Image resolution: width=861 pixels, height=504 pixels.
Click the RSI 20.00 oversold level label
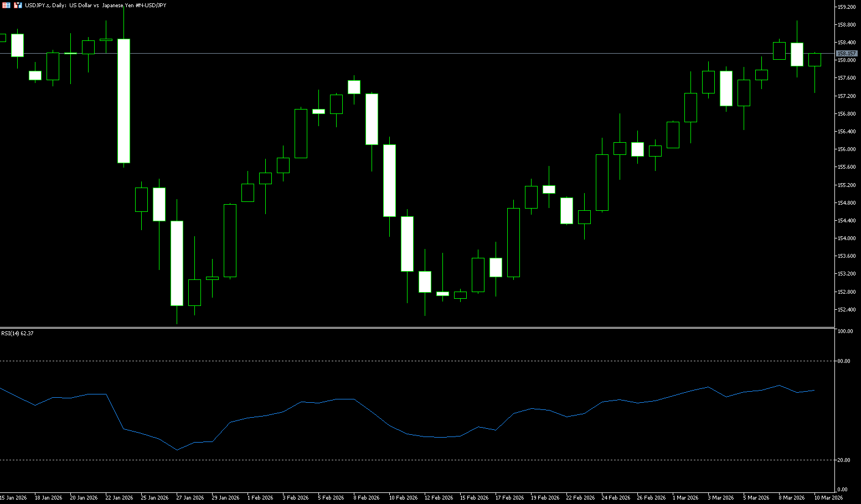click(x=844, y=460)
